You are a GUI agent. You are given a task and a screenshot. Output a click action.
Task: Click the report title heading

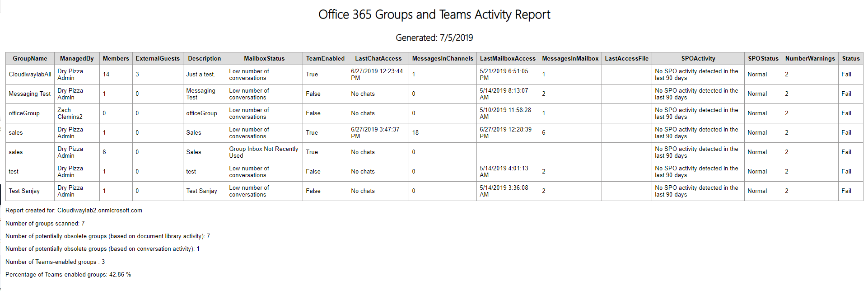(x=434, y=15)
